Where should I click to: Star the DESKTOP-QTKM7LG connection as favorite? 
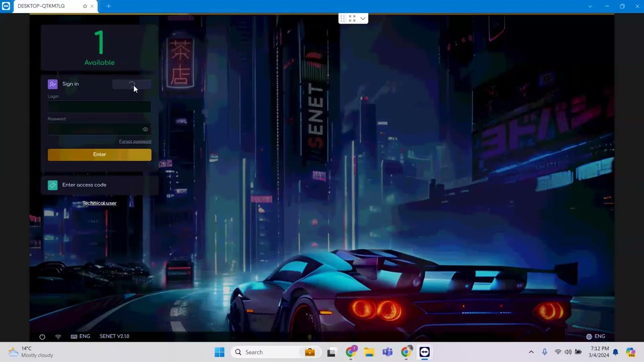pyautogui.click(x=85, y=6)
